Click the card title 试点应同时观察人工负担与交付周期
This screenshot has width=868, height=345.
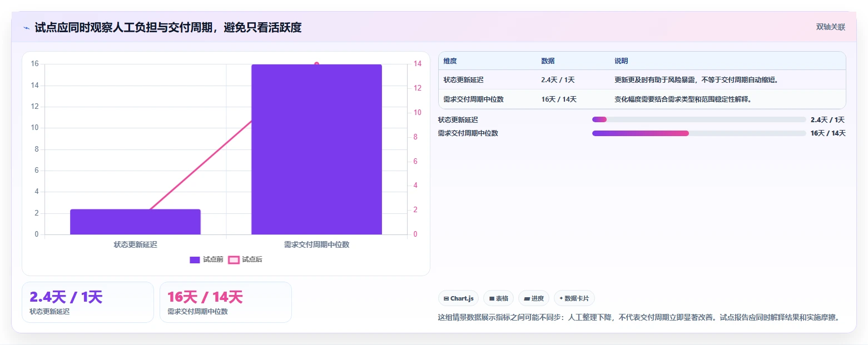[168, 27]
